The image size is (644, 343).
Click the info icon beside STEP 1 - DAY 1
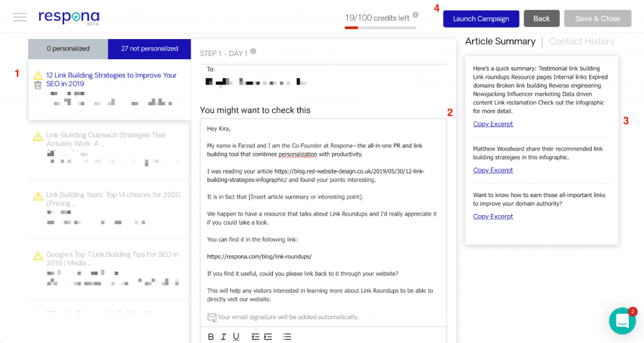(x=253, y=51)
